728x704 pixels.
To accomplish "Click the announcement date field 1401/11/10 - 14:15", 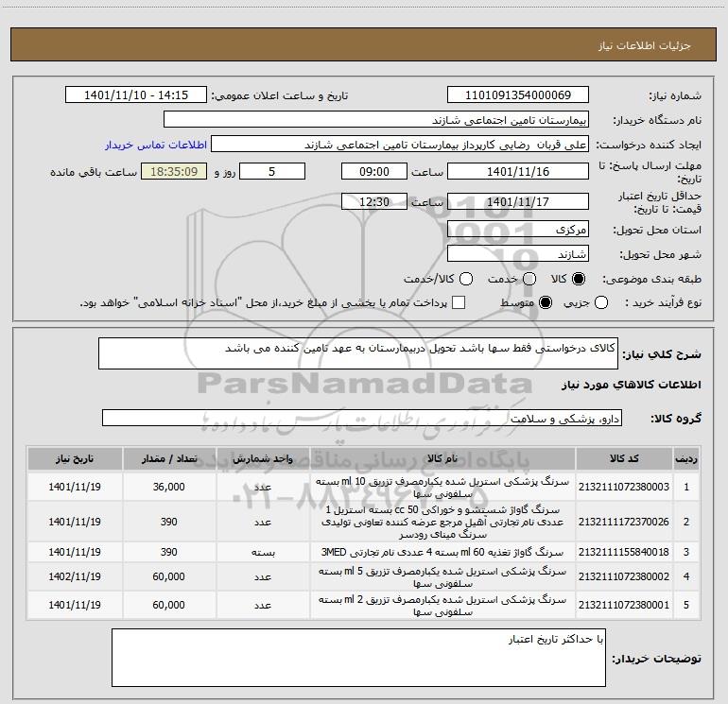I will (x=136, y=95).
